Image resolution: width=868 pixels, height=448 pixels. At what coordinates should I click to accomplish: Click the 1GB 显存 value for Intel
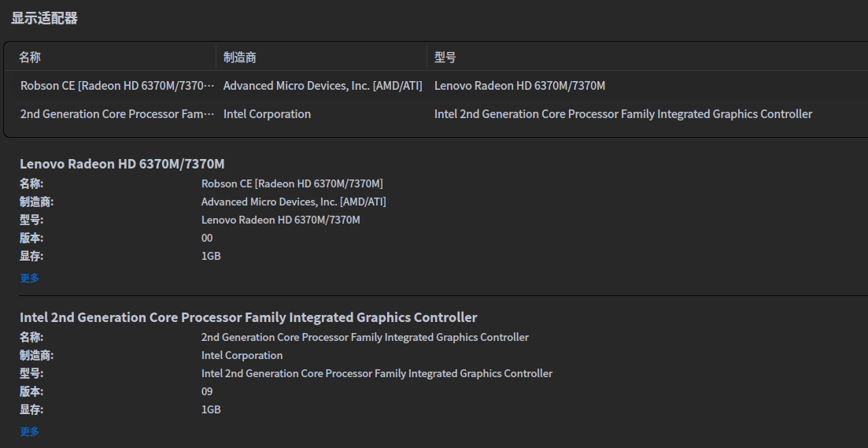(x=211, y=409)
